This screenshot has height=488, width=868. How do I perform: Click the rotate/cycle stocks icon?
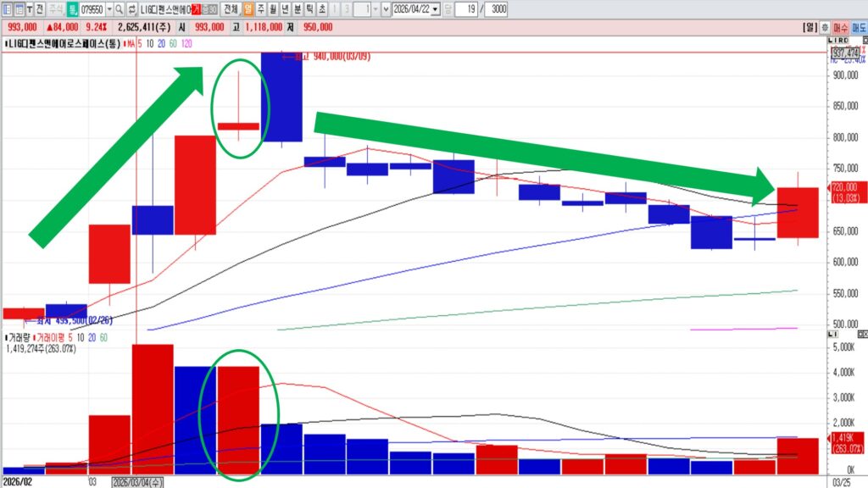(132, 9)
